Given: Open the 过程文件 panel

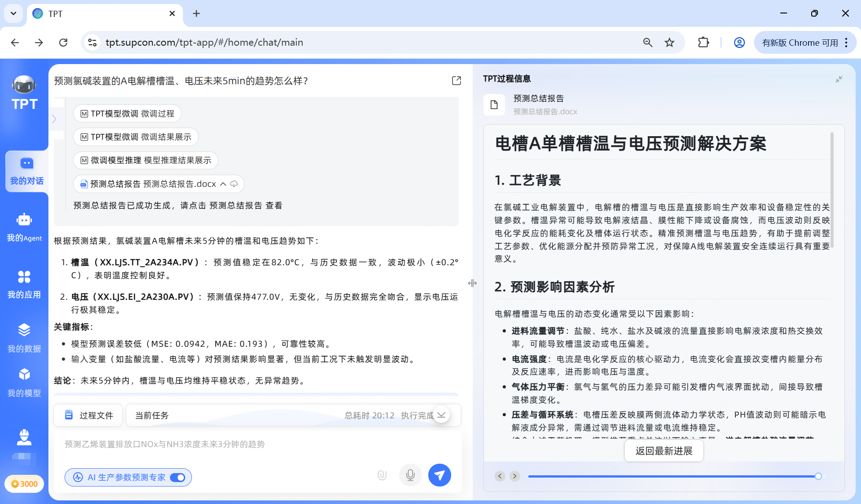Looking at the screenshot, I should pos(88,415).
